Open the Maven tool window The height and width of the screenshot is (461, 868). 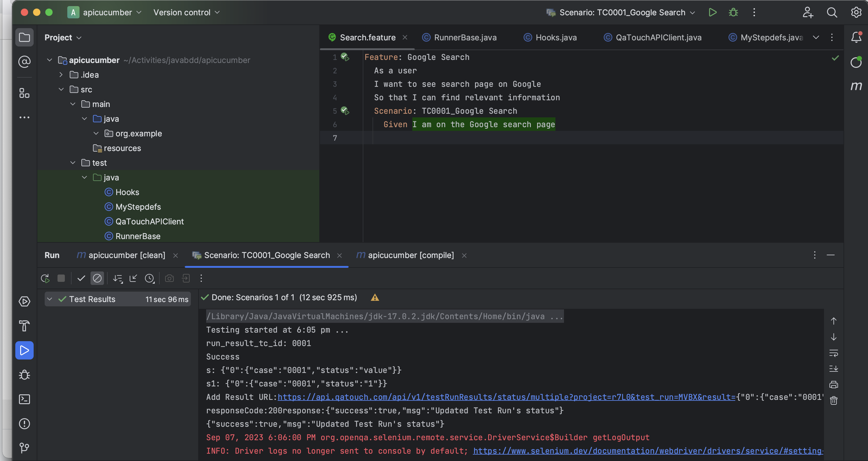coord(856,86)
